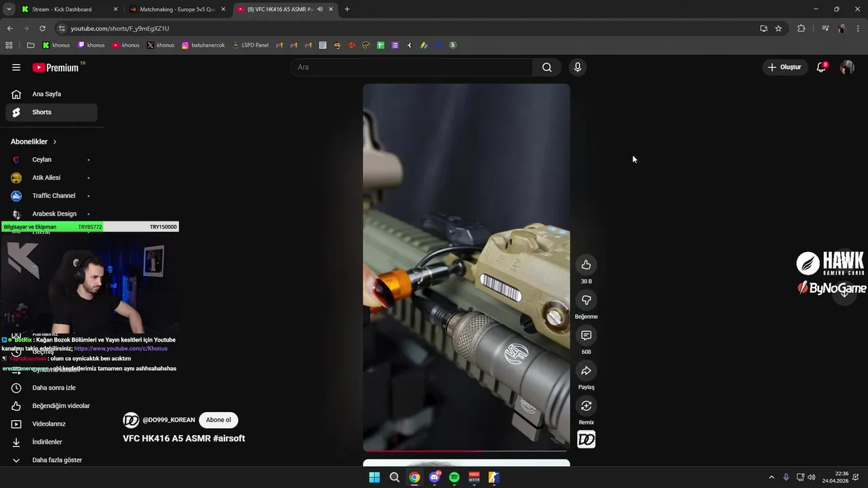This screenshot has width=868, height=488.
Task: Open the YouTube account avatar menu
Action: click(847, 67)
